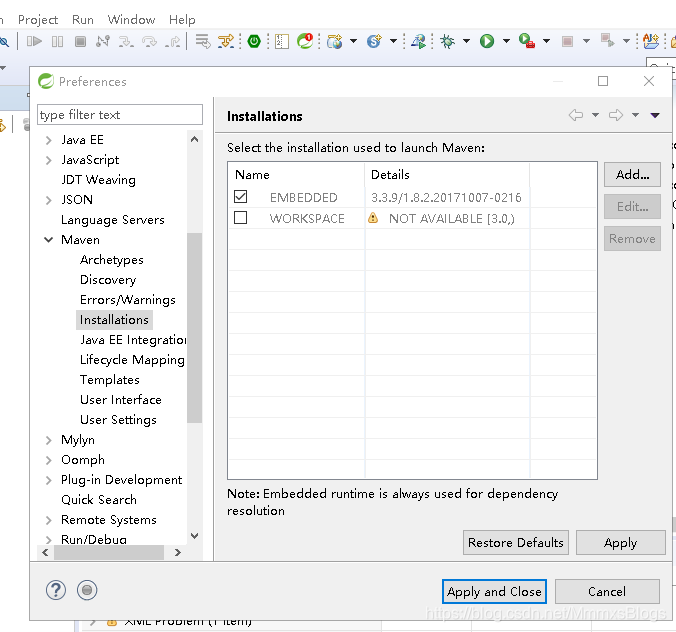Click the Terminate (stop square) toolbar icon

coord(80,41)
